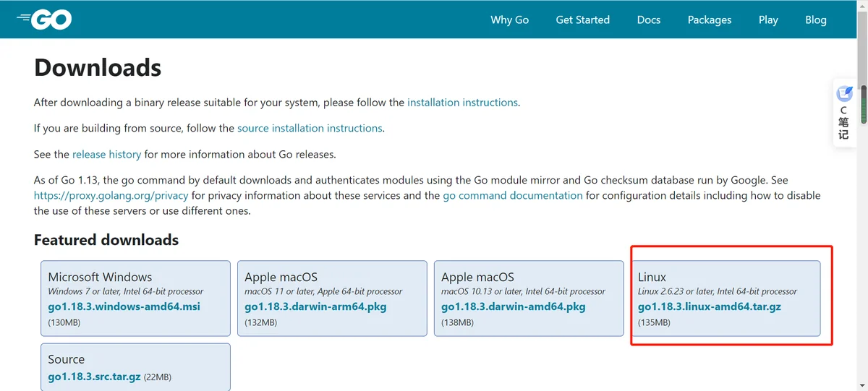868x391 pixels.
Task: Open the C笔记 note widget icon
Action: coord(844,94)
